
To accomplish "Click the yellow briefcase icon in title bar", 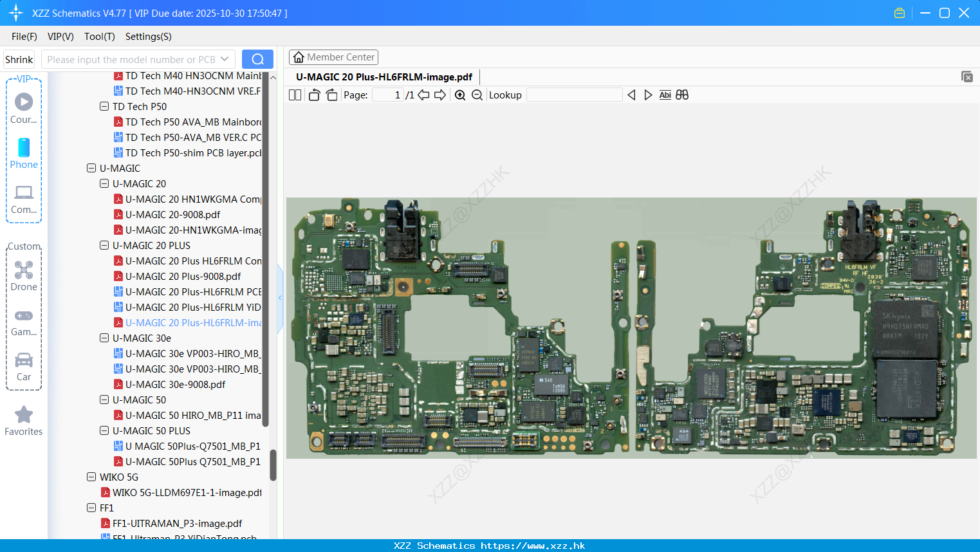I will pos(900,13).
